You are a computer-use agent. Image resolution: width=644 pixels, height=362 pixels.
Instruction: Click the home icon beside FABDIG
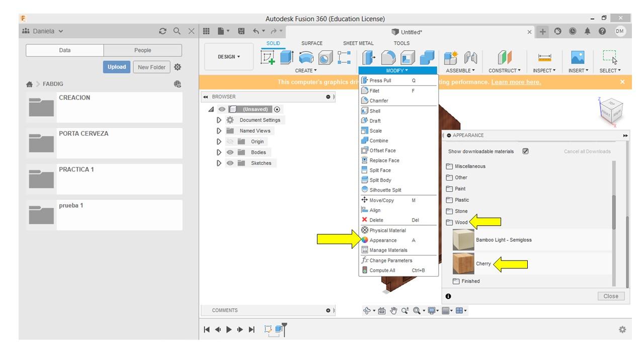[x=29, y=84]
